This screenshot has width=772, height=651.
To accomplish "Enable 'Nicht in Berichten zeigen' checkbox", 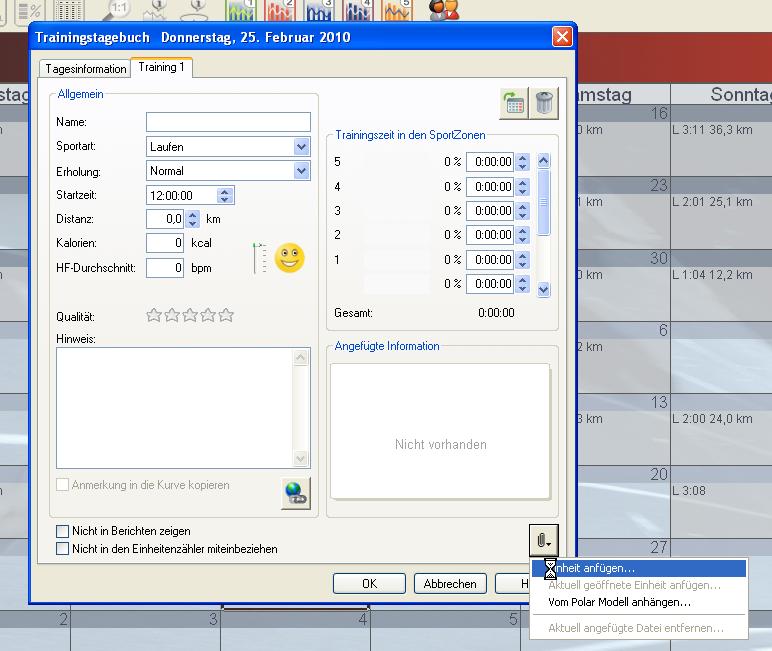I will click(x=64, y=531).
